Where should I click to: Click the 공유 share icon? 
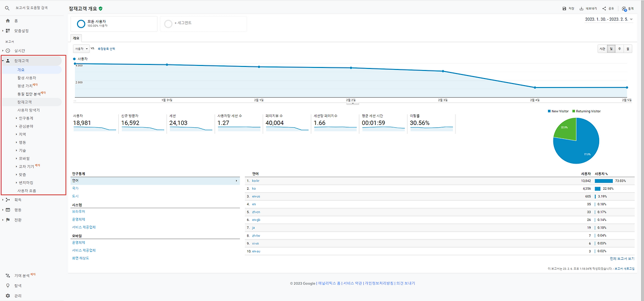pos(604,9)
